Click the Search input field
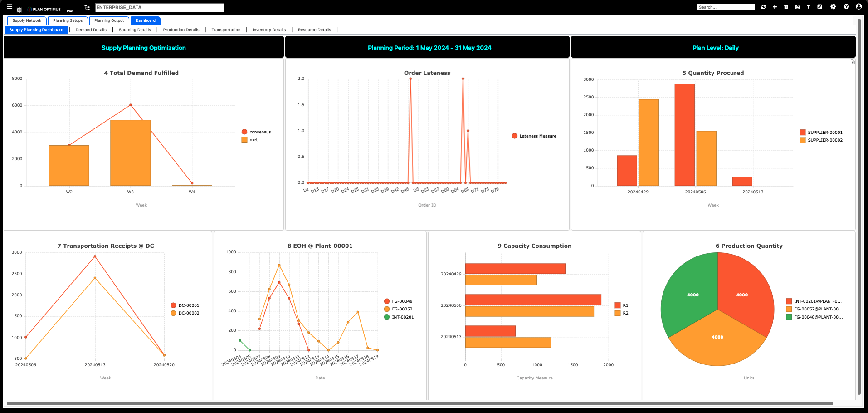The width and height of the screenshot is (868, 413). tap(726, 7)
